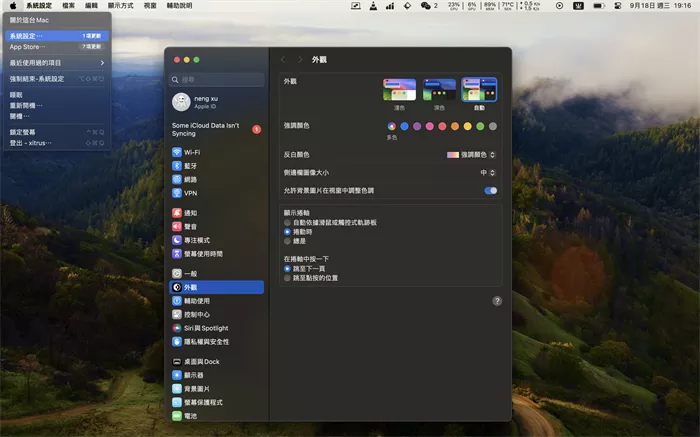The height and width of the screenshot is (437, 700).
Task: Expand 最近使用過的項目 submenu in Apple menu
Action: tap(55, 62)
